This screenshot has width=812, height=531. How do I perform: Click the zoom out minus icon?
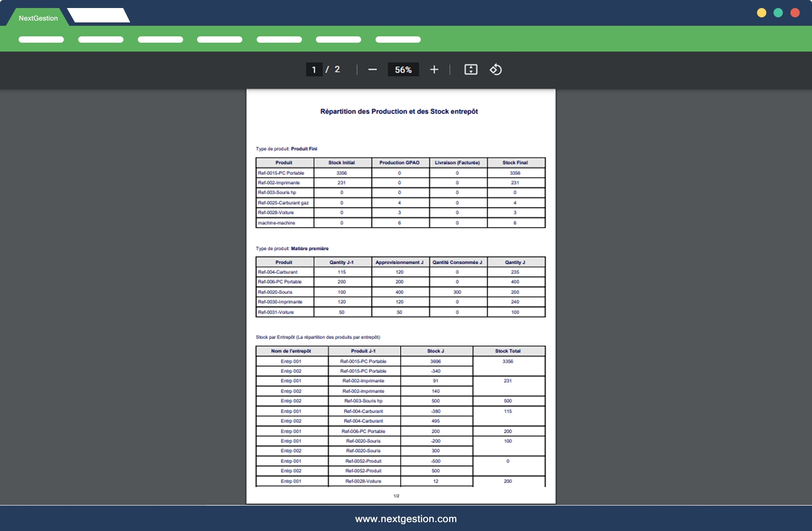[x=372, y=70]
